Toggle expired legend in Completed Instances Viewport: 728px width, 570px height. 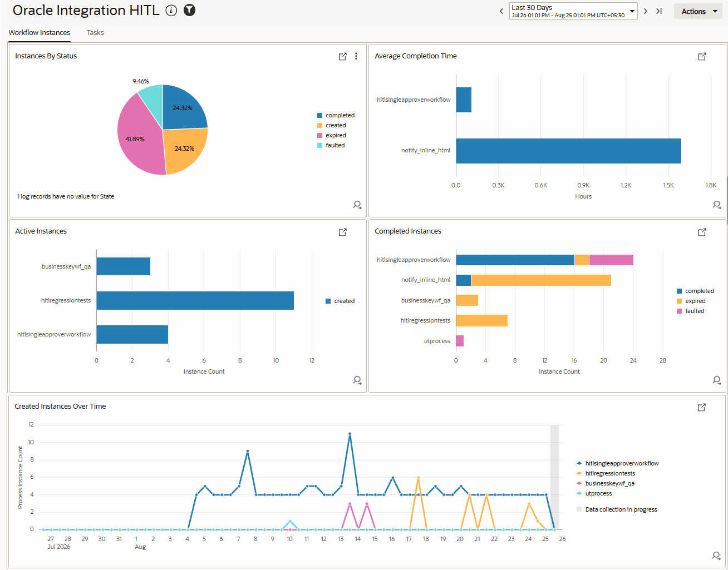[x=691, y=301]
